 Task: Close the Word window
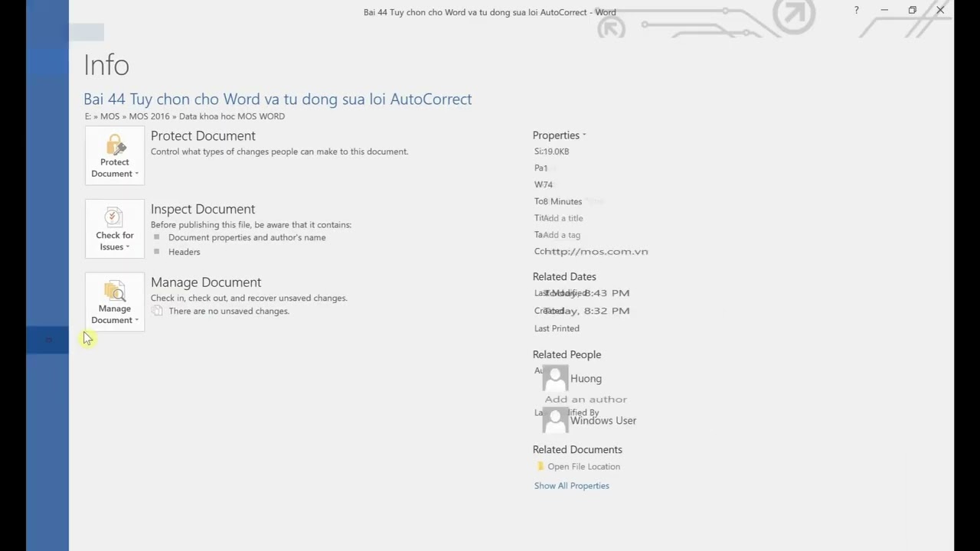(x=940, y=10)
